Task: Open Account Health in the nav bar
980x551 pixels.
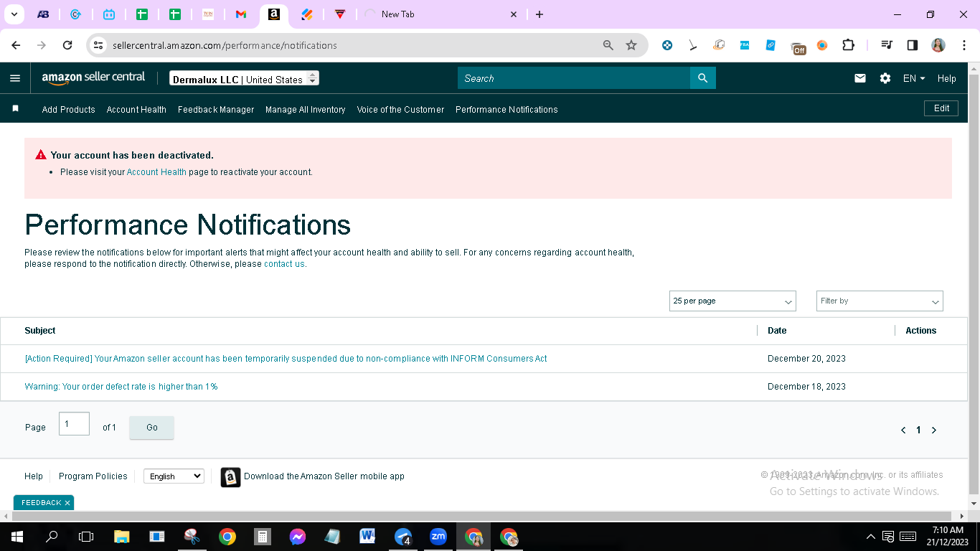Action: tap(136, 110)
